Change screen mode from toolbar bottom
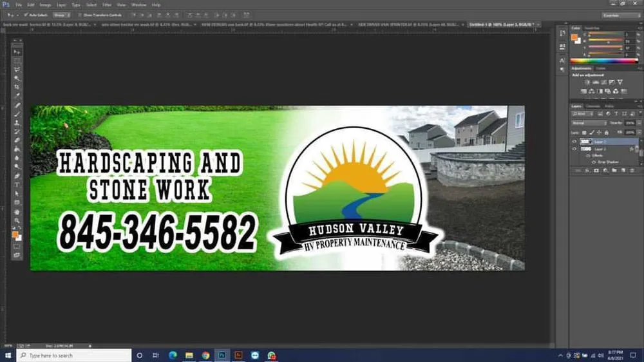The height and width of the screenshot is (362, 644). click(x=17, y=255)
